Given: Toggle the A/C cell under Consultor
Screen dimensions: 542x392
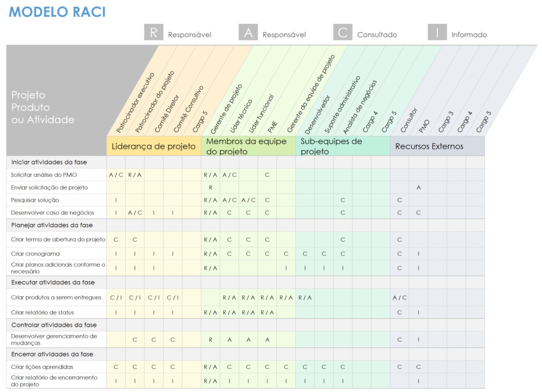Looking at the screenshot, I should pos(399,297).
